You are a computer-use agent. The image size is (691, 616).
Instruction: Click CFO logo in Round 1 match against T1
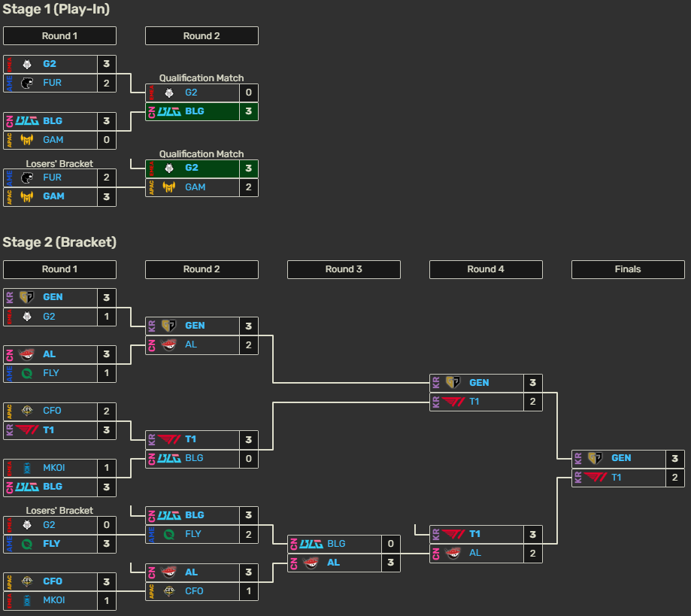coord(27,411)
